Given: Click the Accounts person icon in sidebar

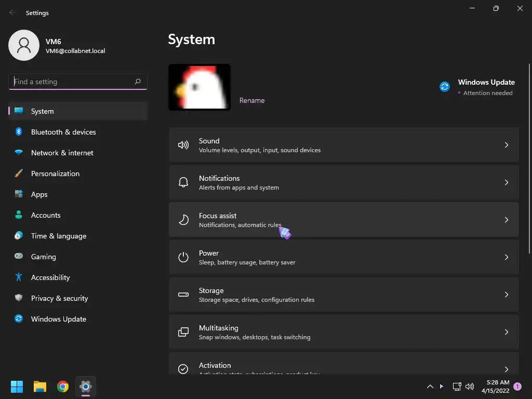Looking at the screenshot, I should point(19,215).
